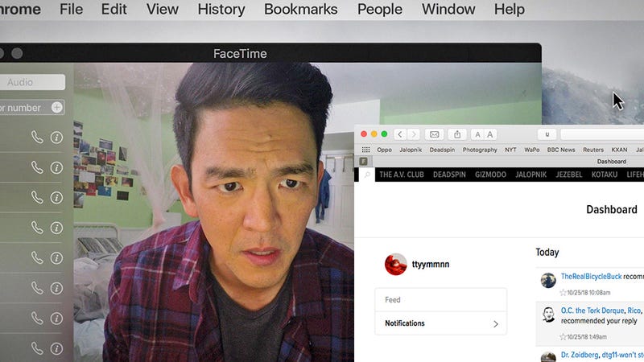Call the last visible FaceTime contact via phone icon
Viewport: 644px width, 362px height.
(x=37, y=348)
